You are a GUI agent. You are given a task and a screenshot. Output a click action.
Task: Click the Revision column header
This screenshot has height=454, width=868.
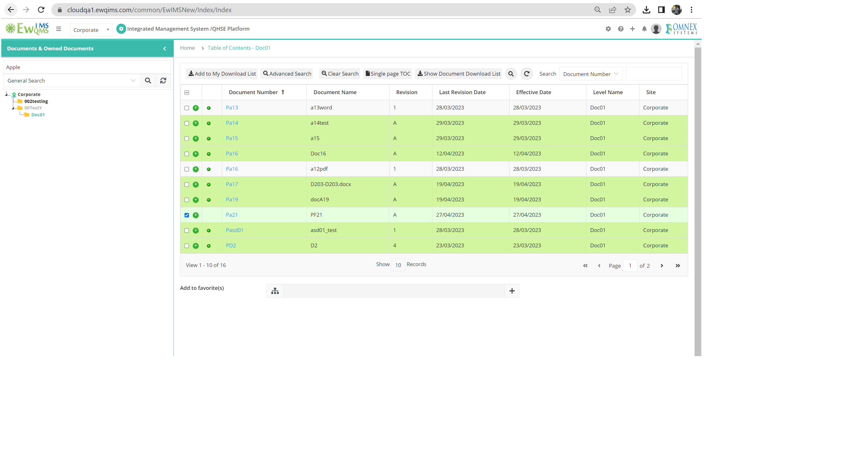(x=407, y=92)
